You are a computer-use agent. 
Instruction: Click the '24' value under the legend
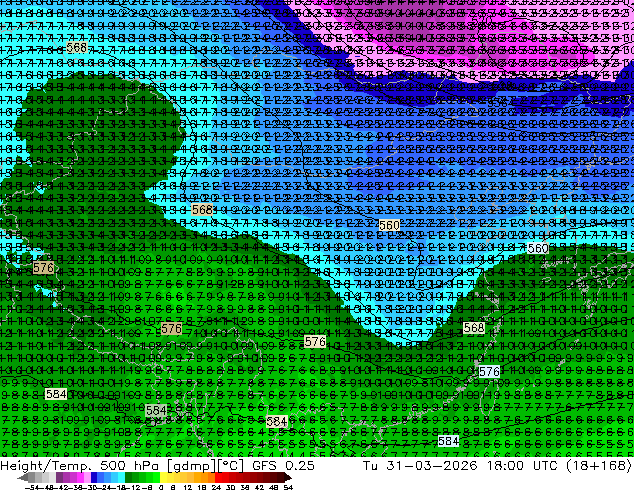(x=216, y=487)
